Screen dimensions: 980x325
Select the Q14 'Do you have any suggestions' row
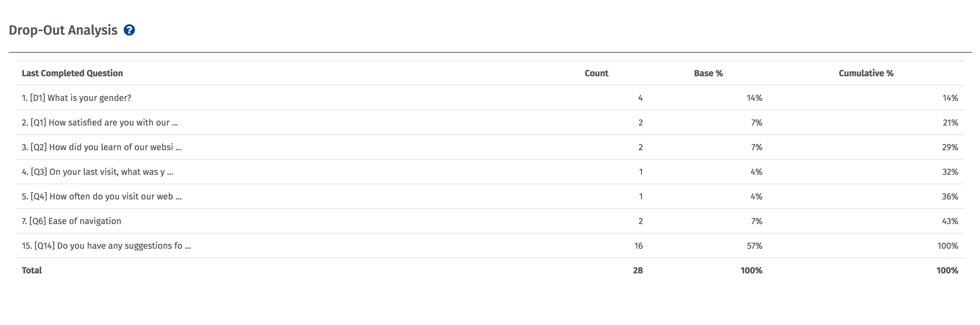pos(490,246)
